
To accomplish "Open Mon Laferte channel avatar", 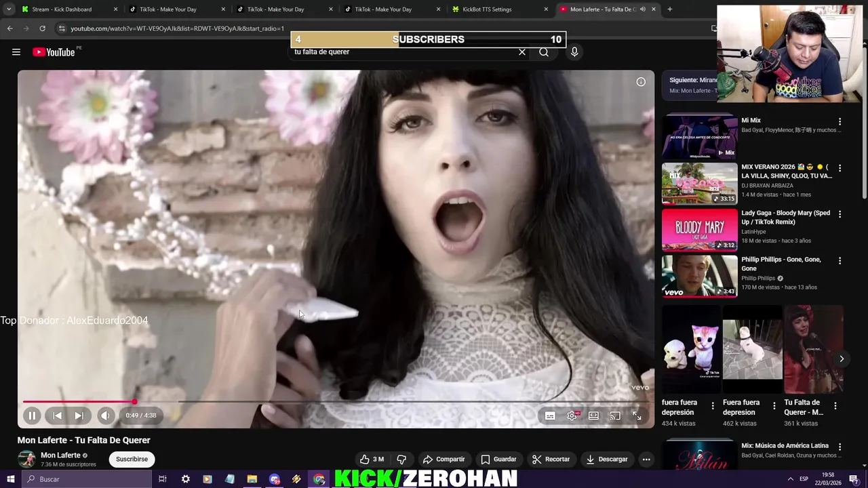I will (x=26, y=459).
